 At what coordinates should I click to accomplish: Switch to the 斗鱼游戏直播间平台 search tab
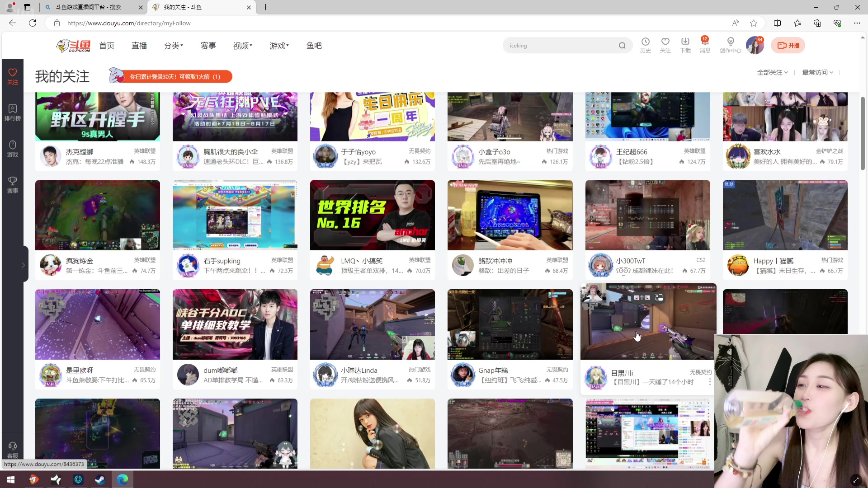pyautogui.click(x=94, y=7)
